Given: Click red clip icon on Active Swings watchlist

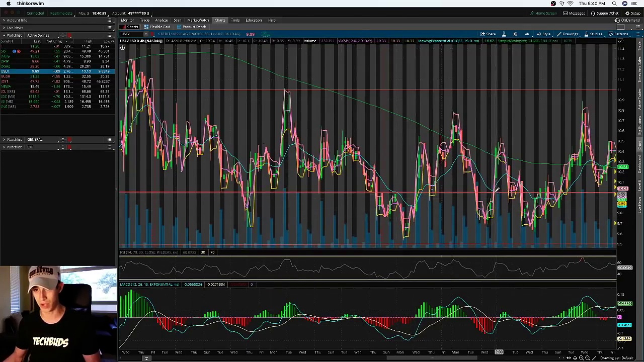Looking at the screenshot, I should pyautogui.click(x=69, y=35).
